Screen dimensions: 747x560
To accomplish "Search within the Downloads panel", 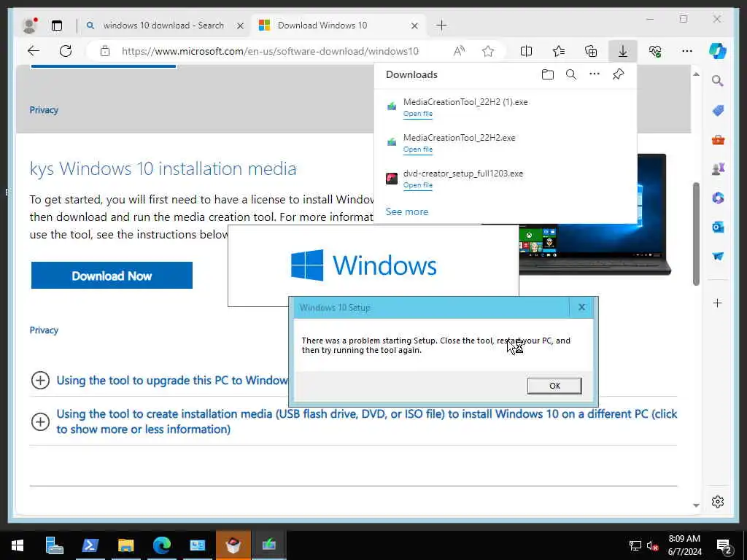I will tap(570, 74).
